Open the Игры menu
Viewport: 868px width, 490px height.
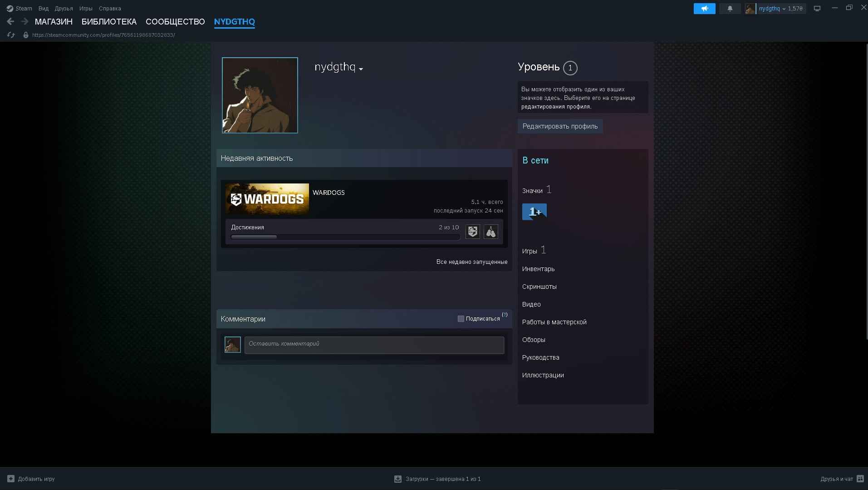click(x=86, y=8)
